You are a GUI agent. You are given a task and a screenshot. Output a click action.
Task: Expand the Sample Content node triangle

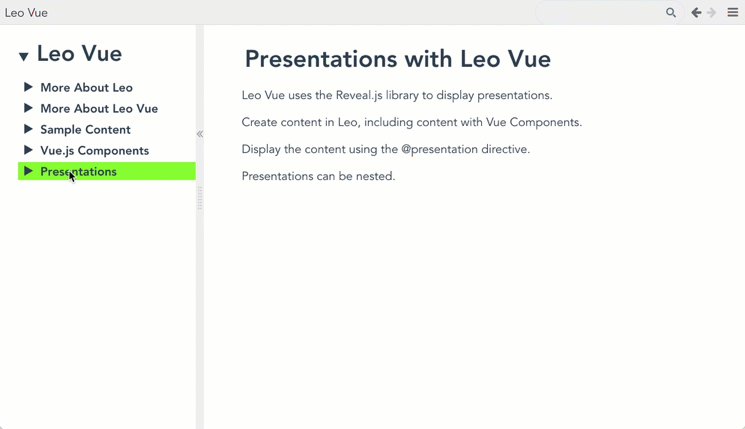pyautogui.click(x=29, y=129)
